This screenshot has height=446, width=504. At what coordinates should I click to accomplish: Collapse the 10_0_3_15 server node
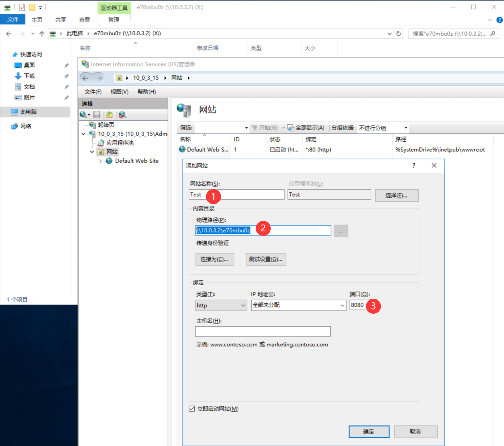pos(84,134)
